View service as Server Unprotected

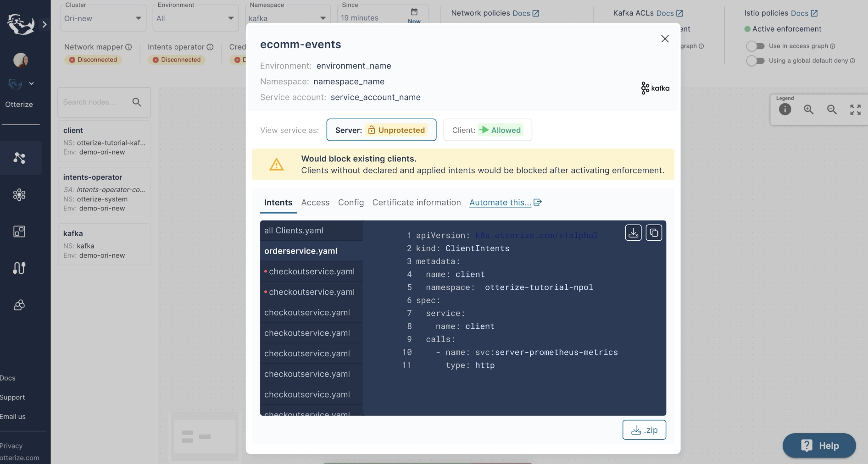click(381, 130)
